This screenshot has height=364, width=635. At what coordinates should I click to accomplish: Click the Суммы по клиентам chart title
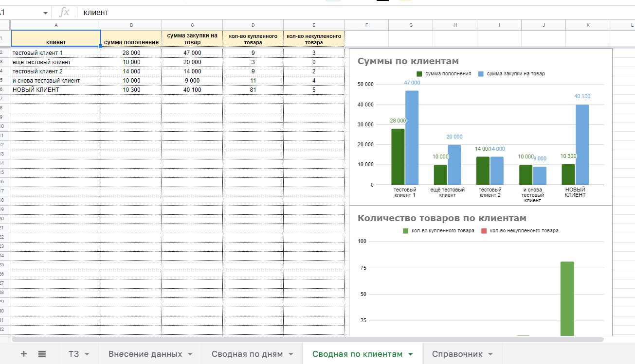click(408, 61)
